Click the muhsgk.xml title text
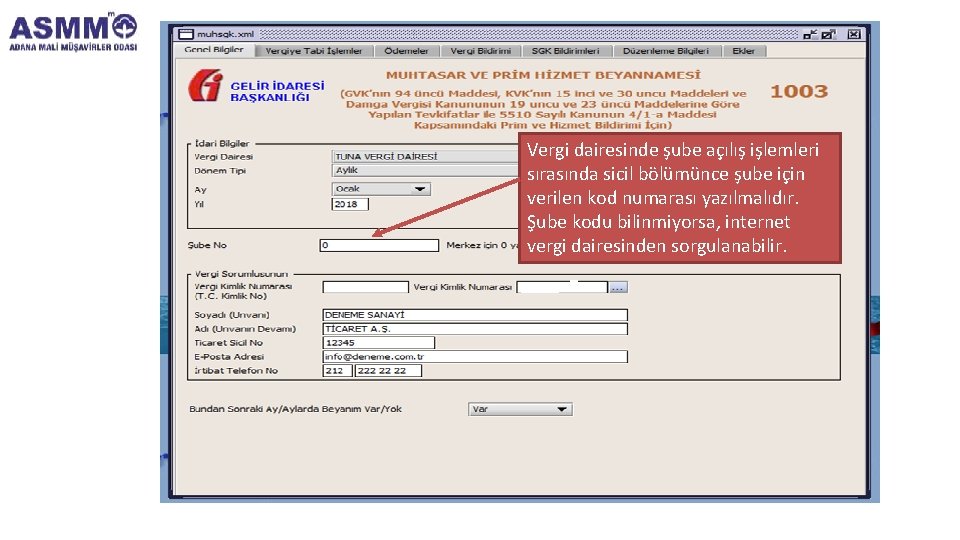Viewport: 960px width, 540px height. click(x=225, y=34)
